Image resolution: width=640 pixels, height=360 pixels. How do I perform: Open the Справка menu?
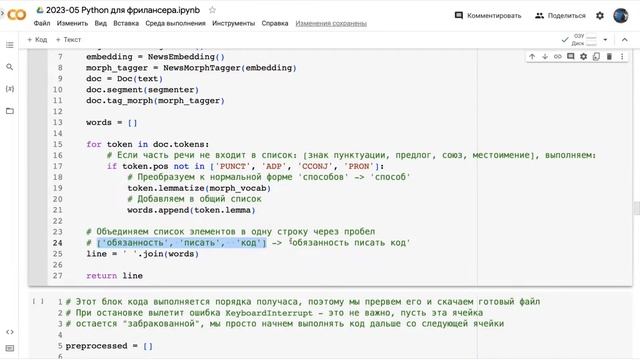[275, 23]
